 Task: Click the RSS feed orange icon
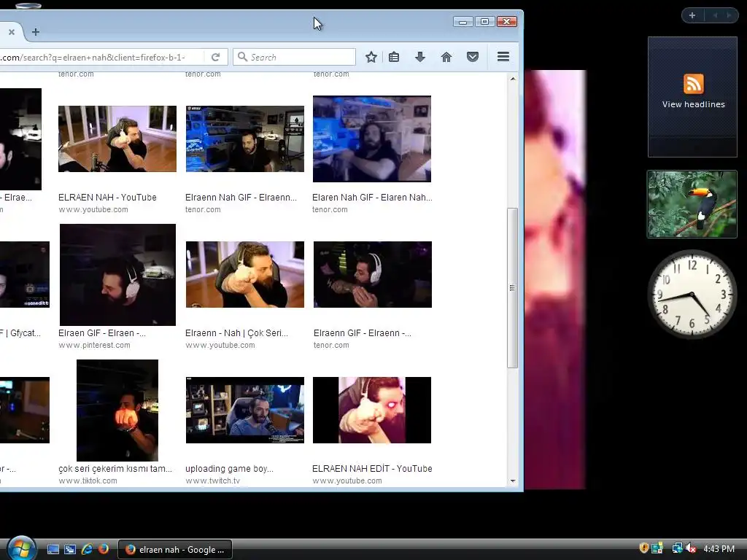[x=694, y=84]
